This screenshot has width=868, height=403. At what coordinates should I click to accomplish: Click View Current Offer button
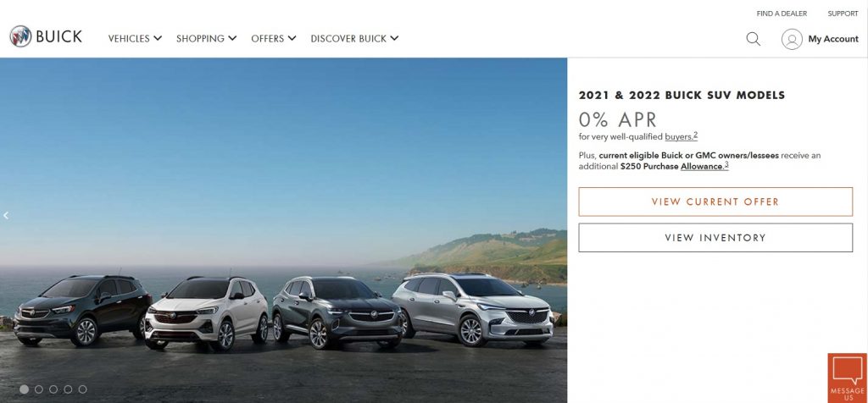click(715, 201)
